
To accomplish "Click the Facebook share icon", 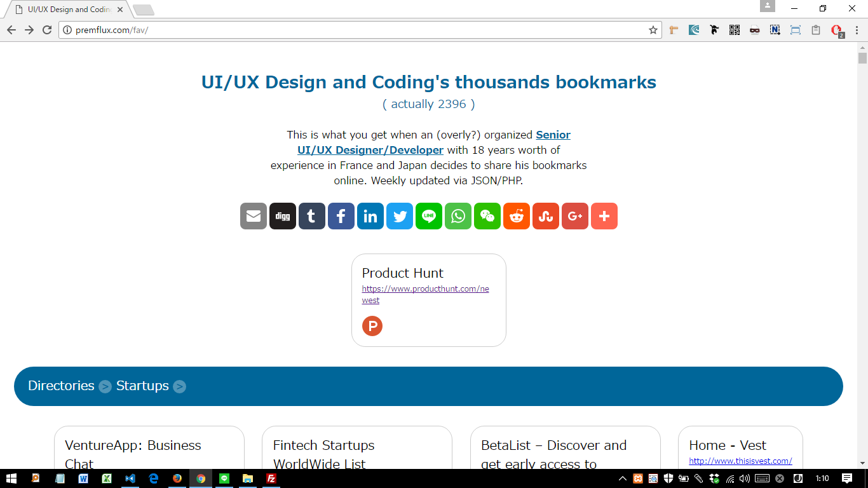I will (341, 216).
